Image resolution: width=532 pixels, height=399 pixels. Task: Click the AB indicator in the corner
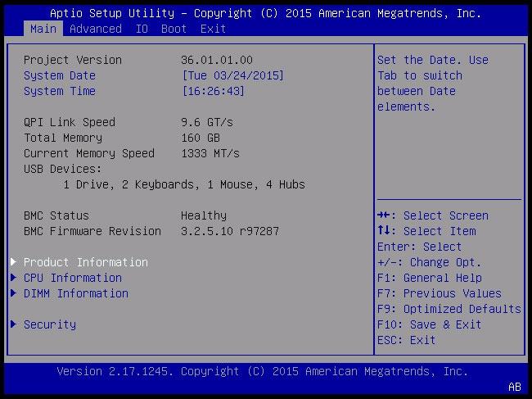click(514, 387)
